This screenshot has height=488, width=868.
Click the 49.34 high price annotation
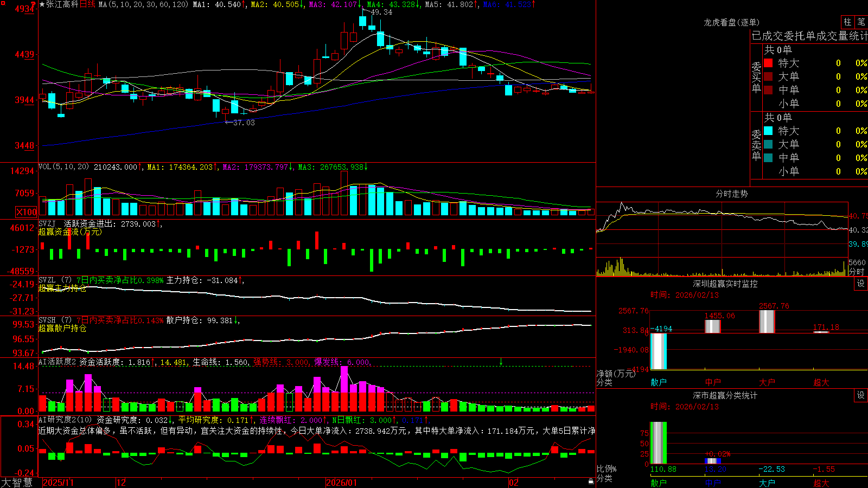click(381, 12)
